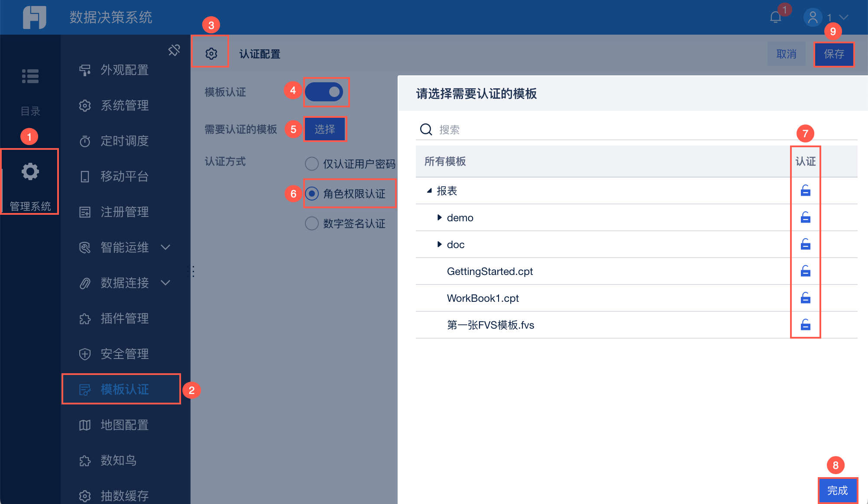Expand the 智能运维 menu chevron

(x=165, y=247)
